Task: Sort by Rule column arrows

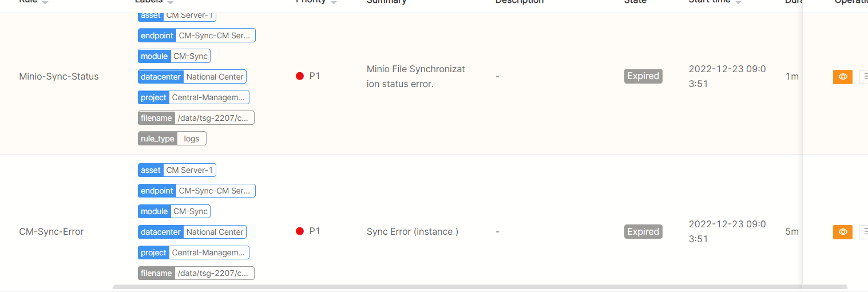Action: pyautogui.click(x=45, y=2)
